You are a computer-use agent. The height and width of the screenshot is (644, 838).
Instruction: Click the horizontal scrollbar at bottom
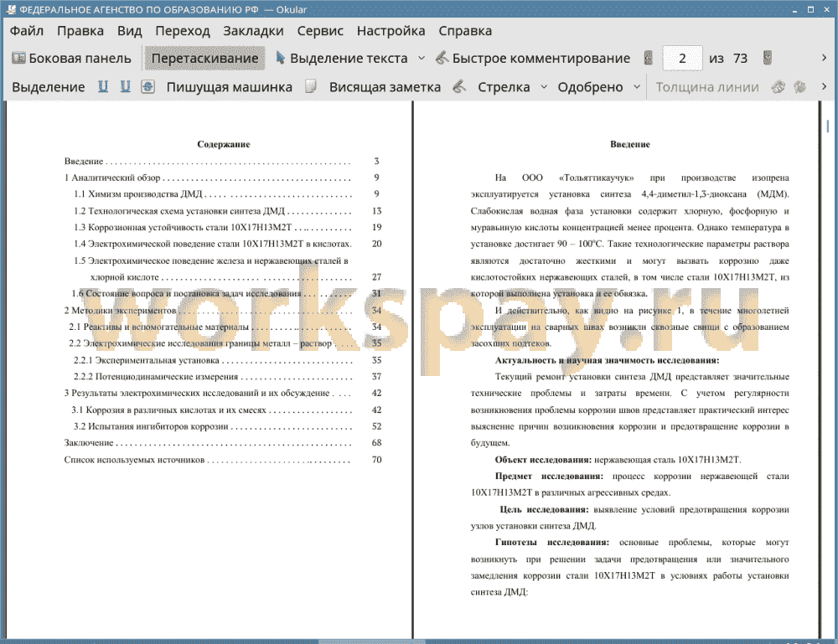[371, 641]
